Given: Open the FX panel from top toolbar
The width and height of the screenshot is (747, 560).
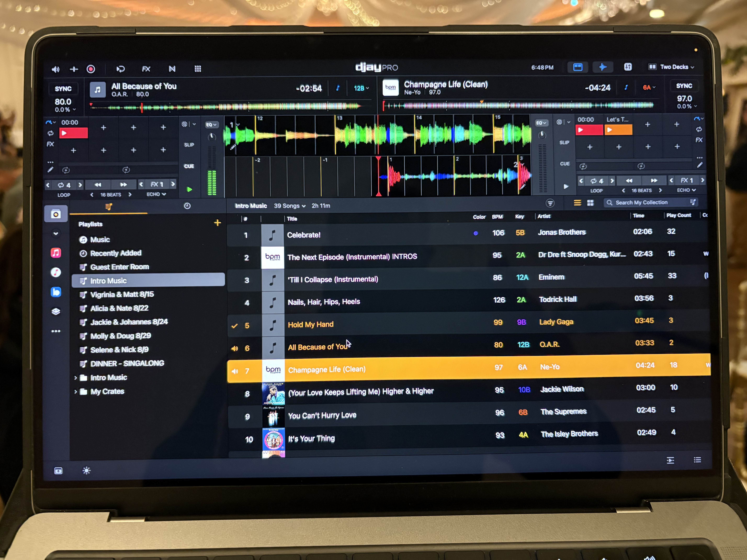Looking at the screenshot, I should pyautogui.click(x=146, y=69).
